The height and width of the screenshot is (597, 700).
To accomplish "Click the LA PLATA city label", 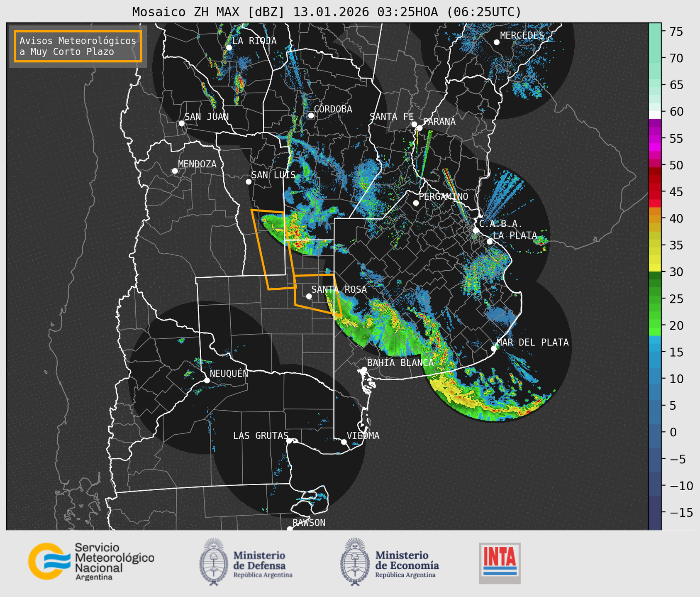I will click(x=515, y=235).
